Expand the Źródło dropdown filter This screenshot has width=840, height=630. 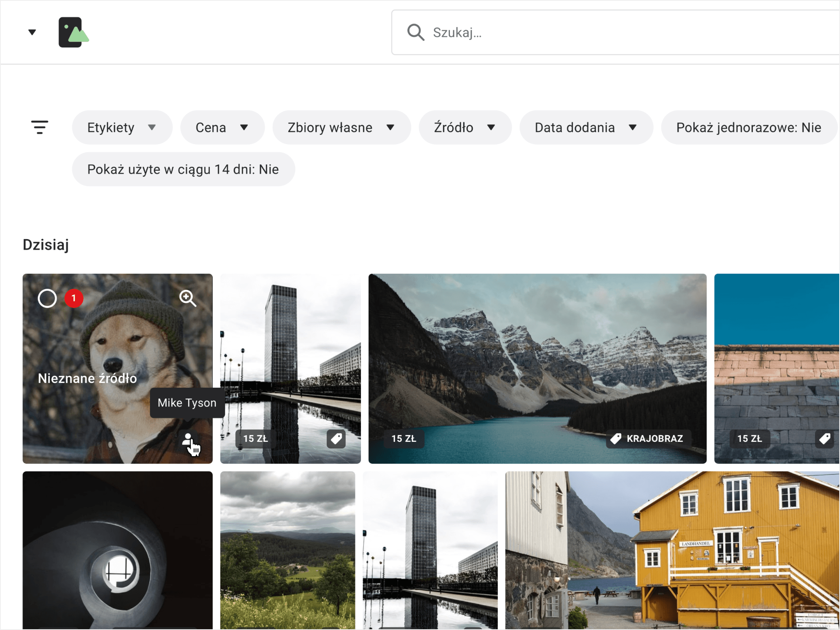click(465, 127)
